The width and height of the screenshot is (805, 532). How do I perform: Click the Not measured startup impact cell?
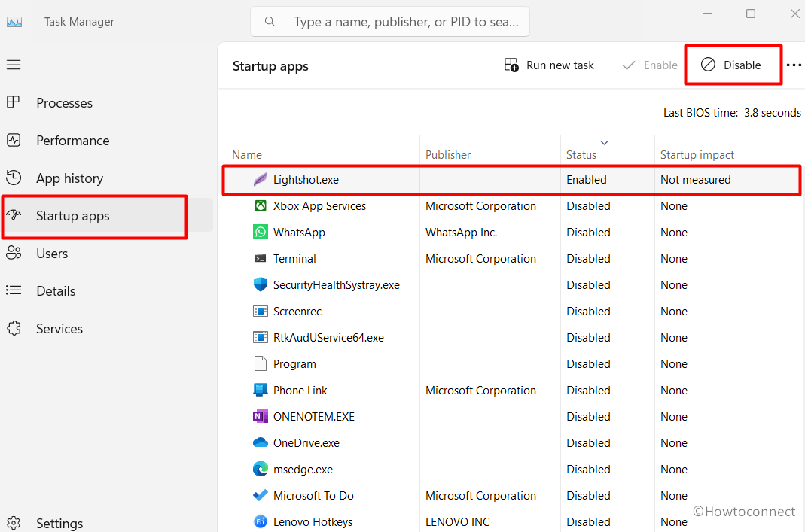(x=695, y=180)
